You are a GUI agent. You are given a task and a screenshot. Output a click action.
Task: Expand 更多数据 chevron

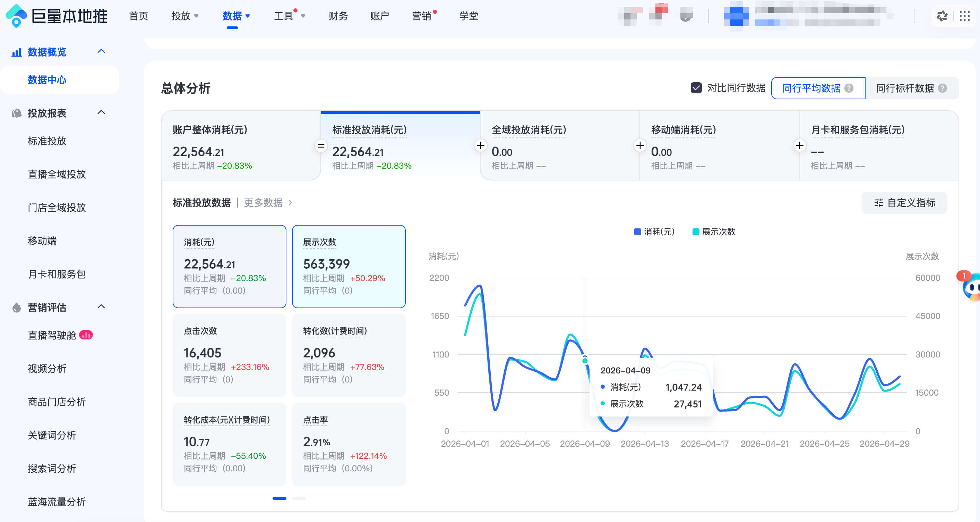290,203
